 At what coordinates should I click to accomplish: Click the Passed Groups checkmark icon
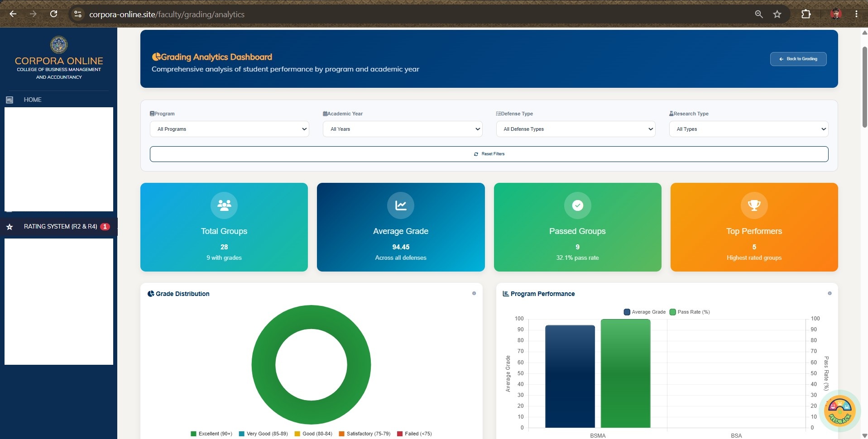pos(577,205)
